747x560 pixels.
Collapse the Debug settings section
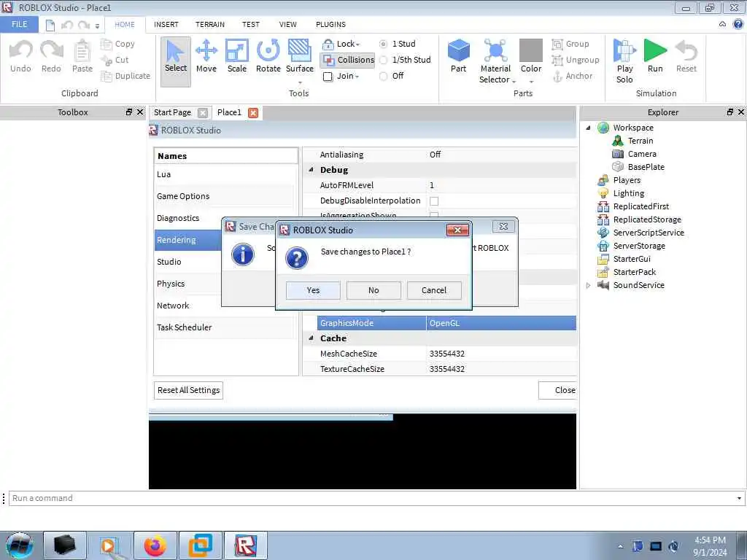[311, 169]
